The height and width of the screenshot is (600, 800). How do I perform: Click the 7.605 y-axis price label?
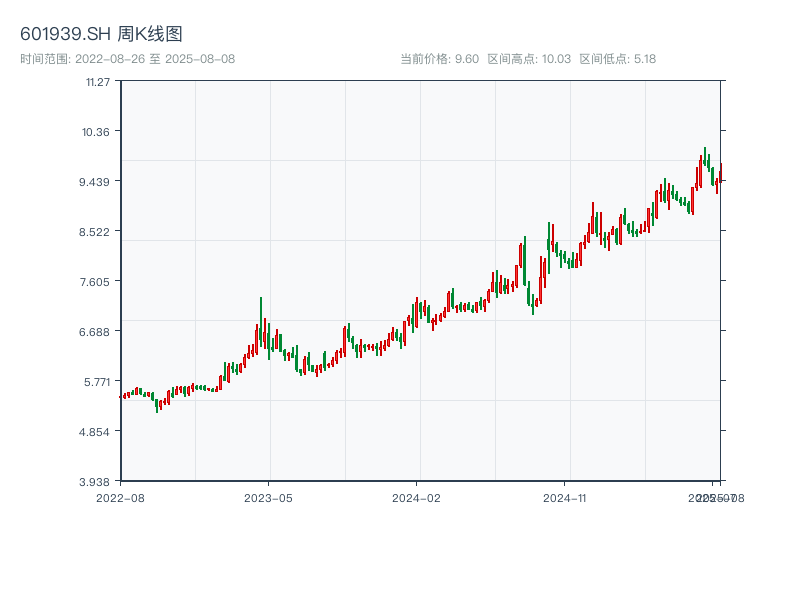click(97, 282)
